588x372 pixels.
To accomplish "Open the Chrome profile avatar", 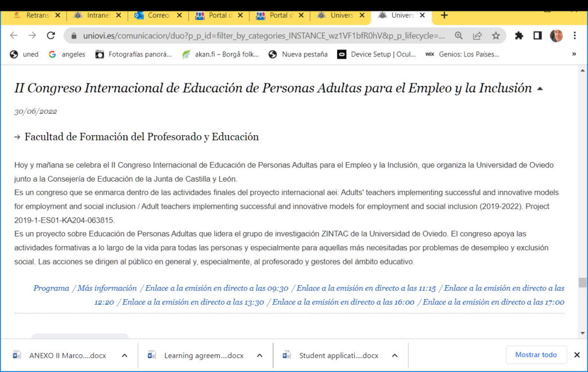I will click(556, 36).
